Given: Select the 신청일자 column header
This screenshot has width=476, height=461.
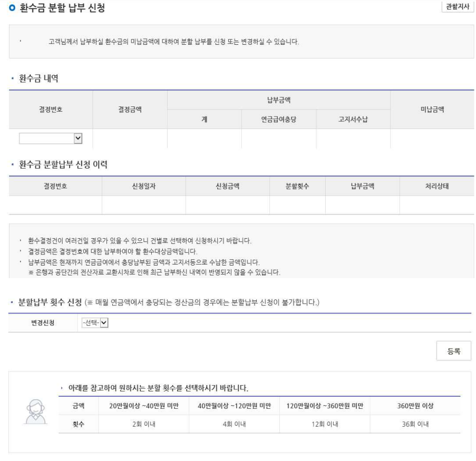Looking at the screenshot, I should click(x=143, y=186).
